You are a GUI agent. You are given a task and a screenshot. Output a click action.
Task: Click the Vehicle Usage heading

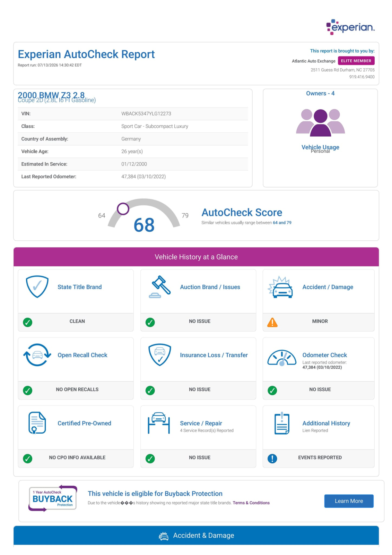[320, 147]
